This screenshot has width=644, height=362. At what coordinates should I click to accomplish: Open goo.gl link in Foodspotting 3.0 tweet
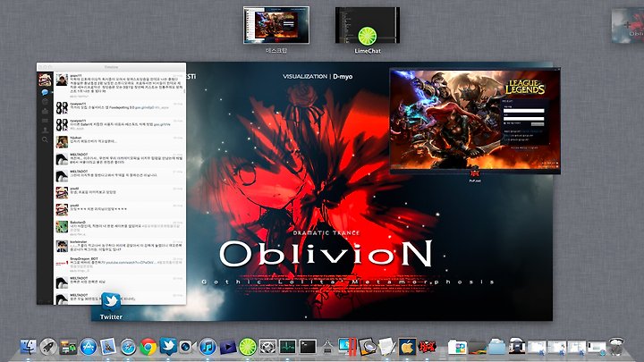145,107
